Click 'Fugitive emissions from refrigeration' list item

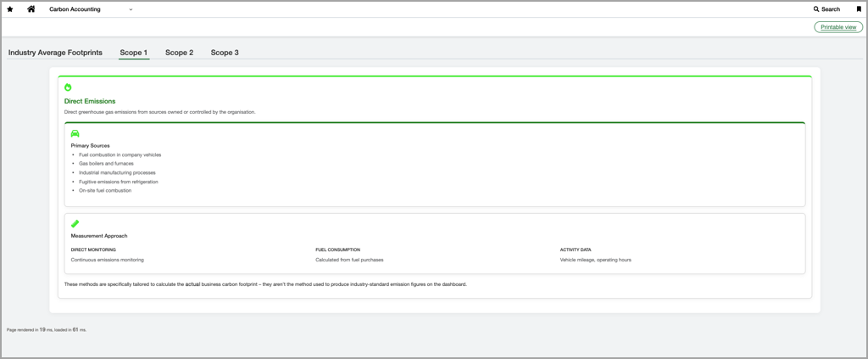(118, 182)
